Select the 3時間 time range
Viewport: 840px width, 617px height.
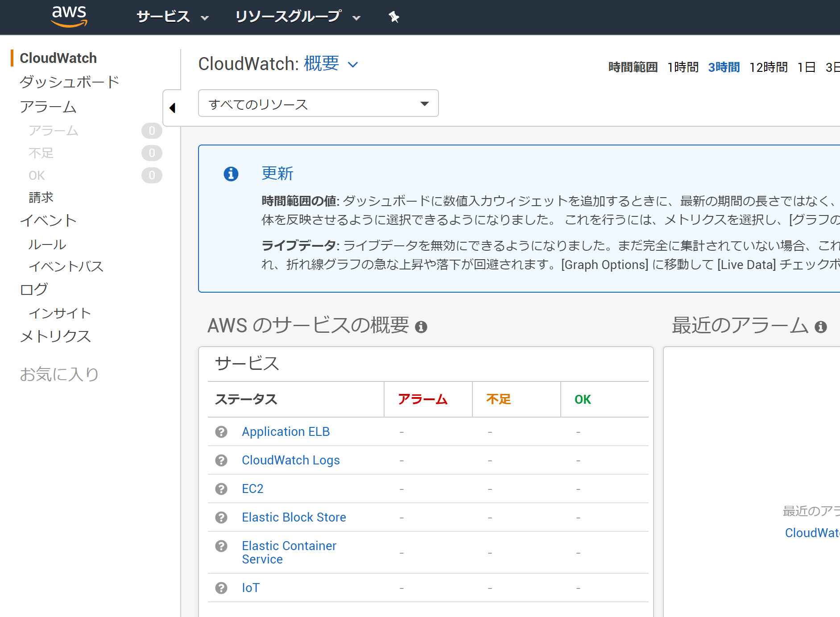[x=724, y=67]
